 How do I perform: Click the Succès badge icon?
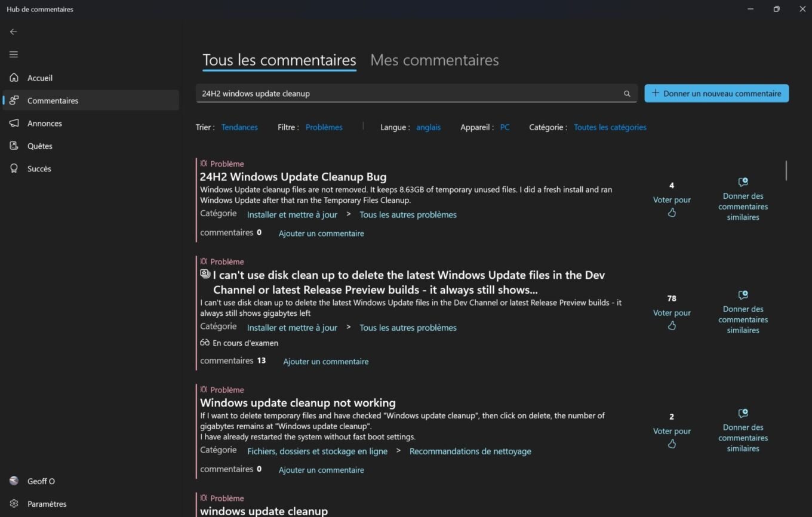coord(14,168)
